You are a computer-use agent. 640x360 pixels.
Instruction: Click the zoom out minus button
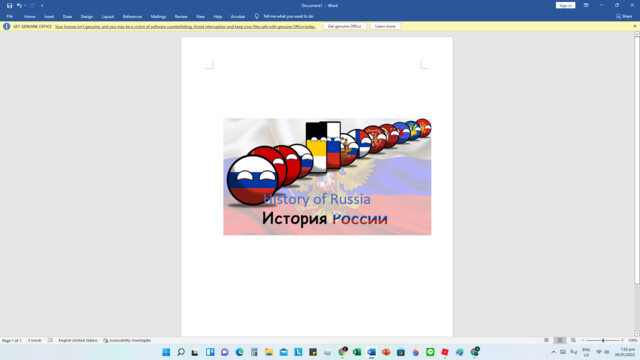click(x=583, y=340)
